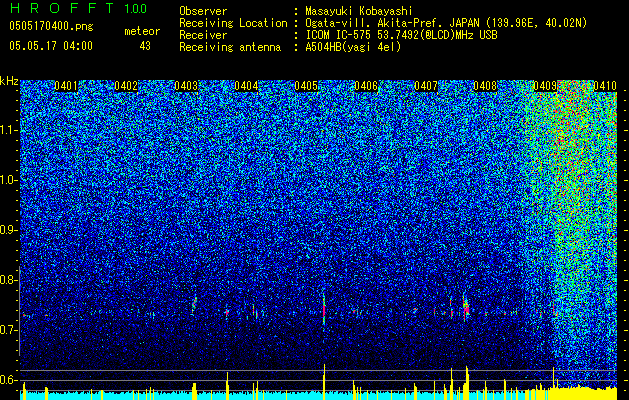Click the Observer label
This screenshot has height=400, width=629.
(203, 11)
